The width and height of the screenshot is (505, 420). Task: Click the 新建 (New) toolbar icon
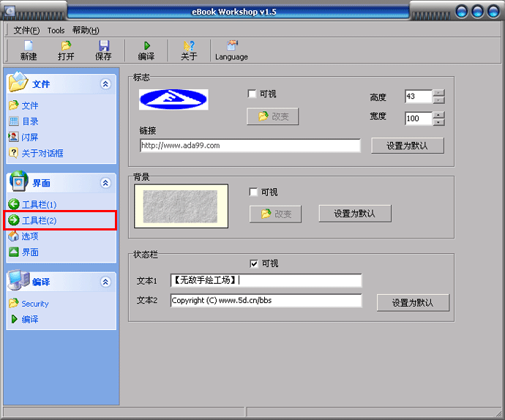click(x=29, y=46)
